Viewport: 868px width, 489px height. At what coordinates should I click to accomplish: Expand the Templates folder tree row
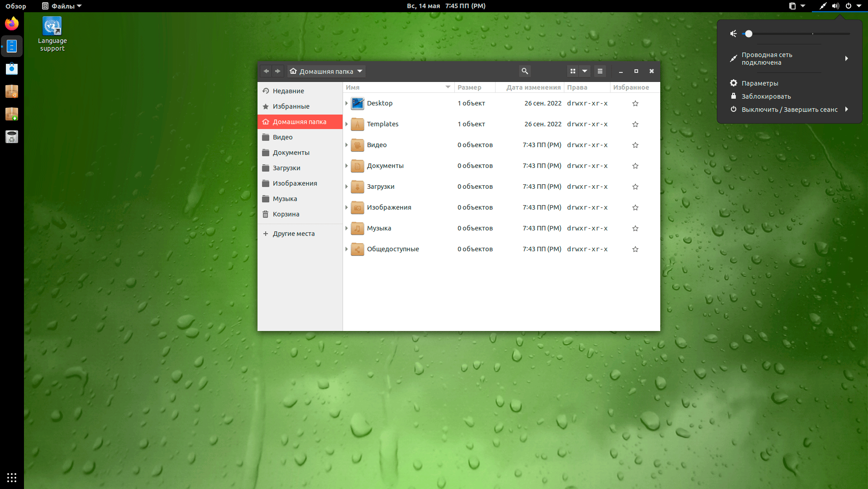(x=347, y=124)
